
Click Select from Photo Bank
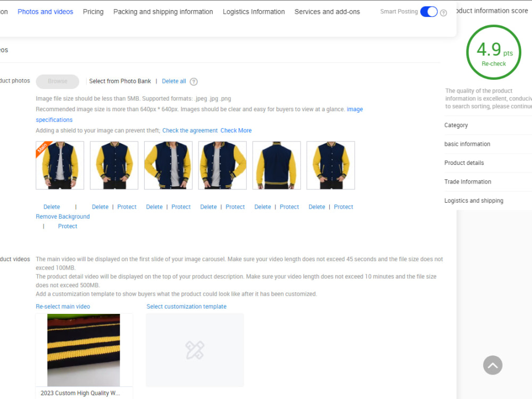[x=120, y=81]
